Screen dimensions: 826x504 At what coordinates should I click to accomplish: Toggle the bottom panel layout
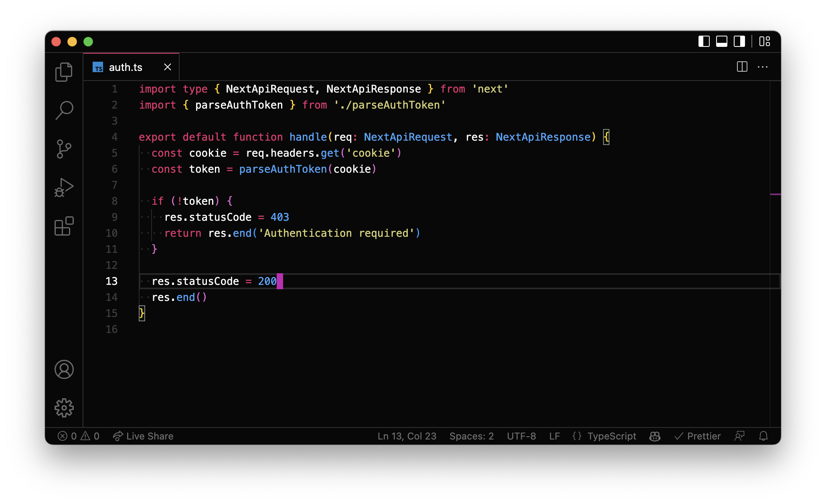[721, 41]
